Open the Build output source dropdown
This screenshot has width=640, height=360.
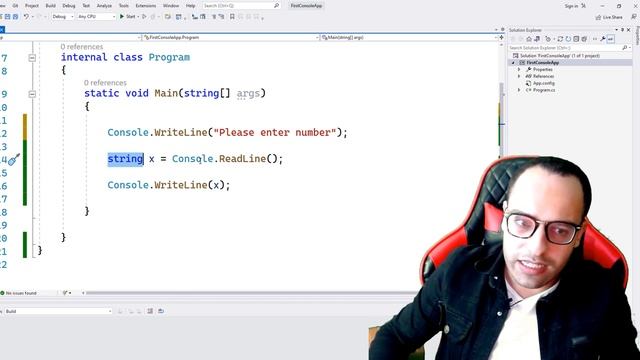[x=58, y=311]
